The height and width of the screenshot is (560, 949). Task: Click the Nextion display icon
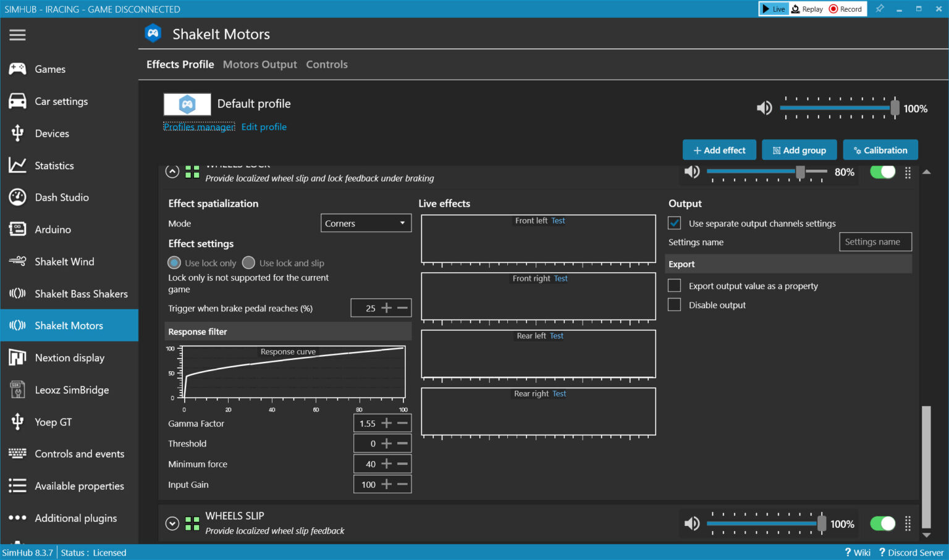pos(17,357)
